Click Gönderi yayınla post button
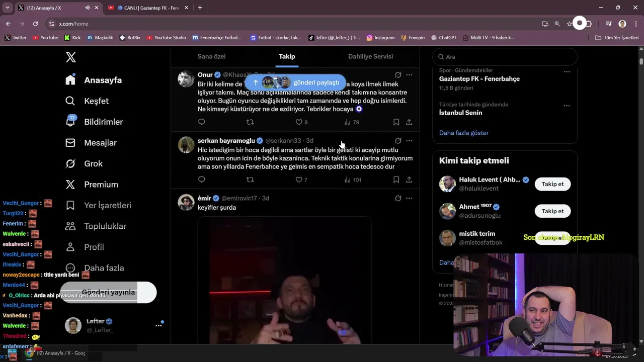 [x=108, y=292]
